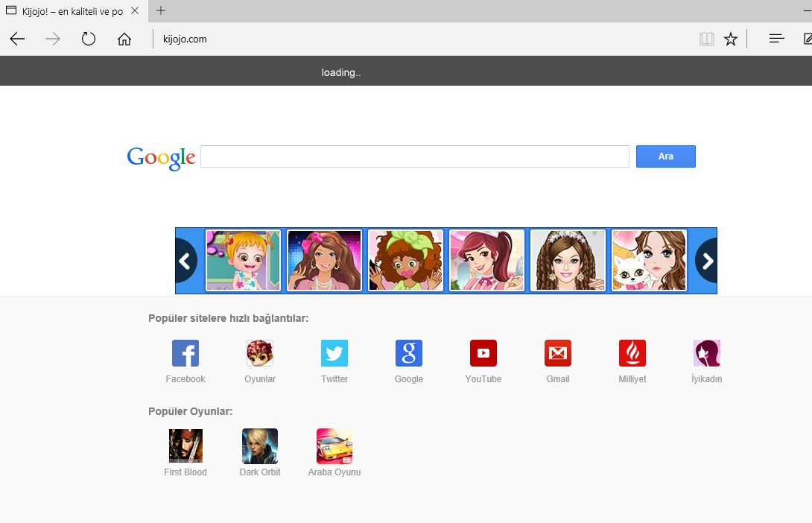Click the Araba Oyunu label
812x523 pixels.
click(334, 472)
